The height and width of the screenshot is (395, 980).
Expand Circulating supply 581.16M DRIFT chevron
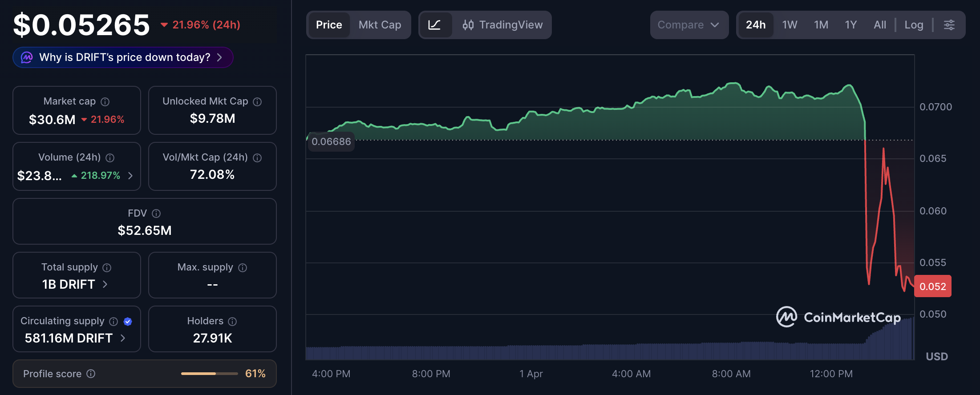coord(123,338)
